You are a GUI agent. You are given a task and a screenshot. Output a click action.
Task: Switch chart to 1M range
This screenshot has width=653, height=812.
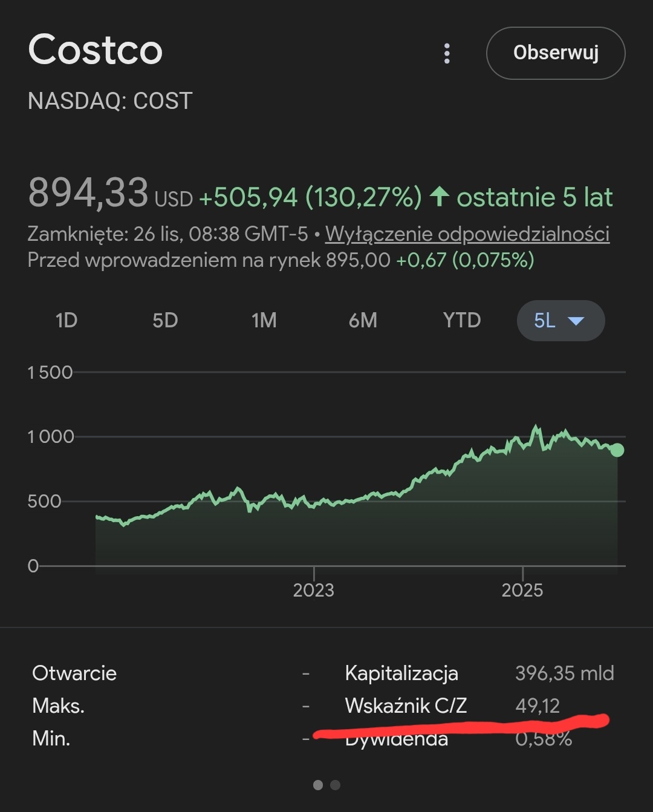coord(264,320)
